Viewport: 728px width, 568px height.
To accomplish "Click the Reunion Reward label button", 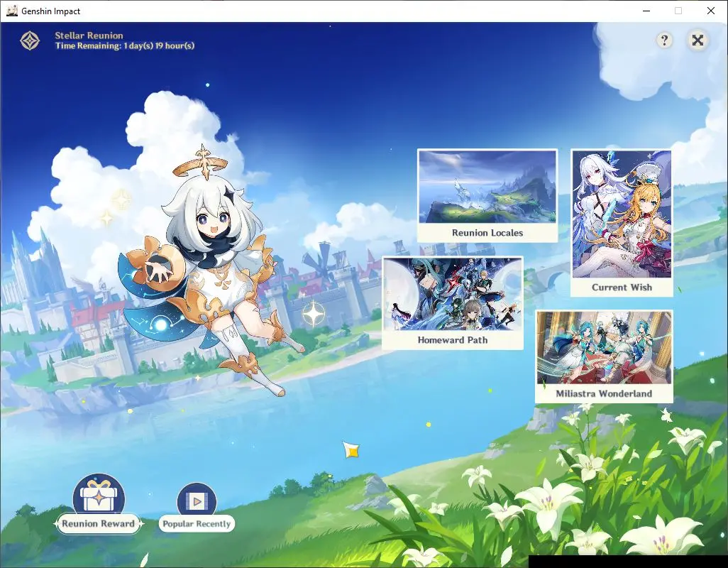I will (99, 524).
